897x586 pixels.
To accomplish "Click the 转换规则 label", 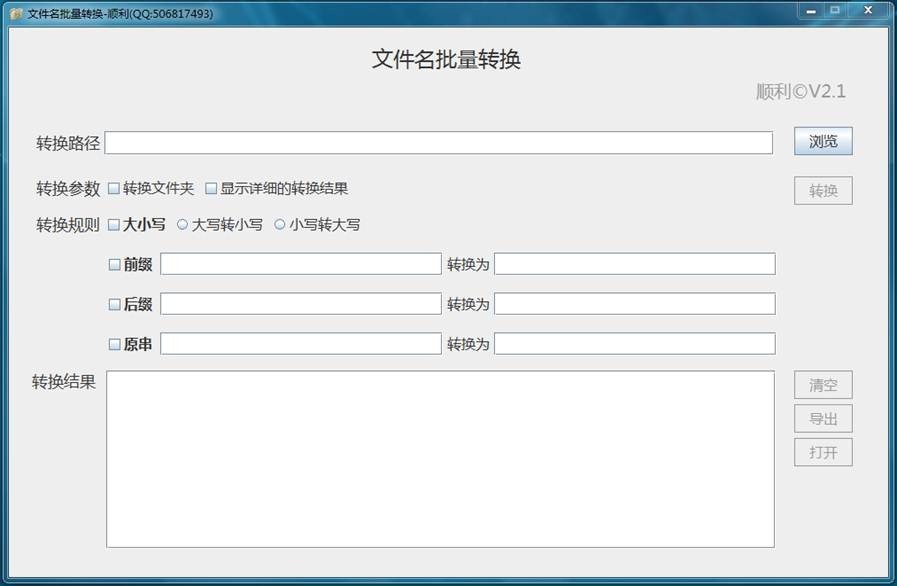I will 68,225.
